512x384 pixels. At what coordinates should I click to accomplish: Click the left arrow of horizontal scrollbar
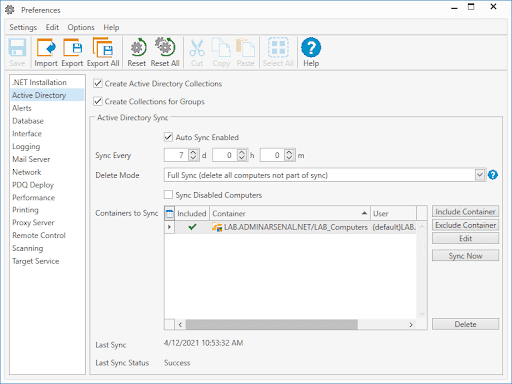180,324
